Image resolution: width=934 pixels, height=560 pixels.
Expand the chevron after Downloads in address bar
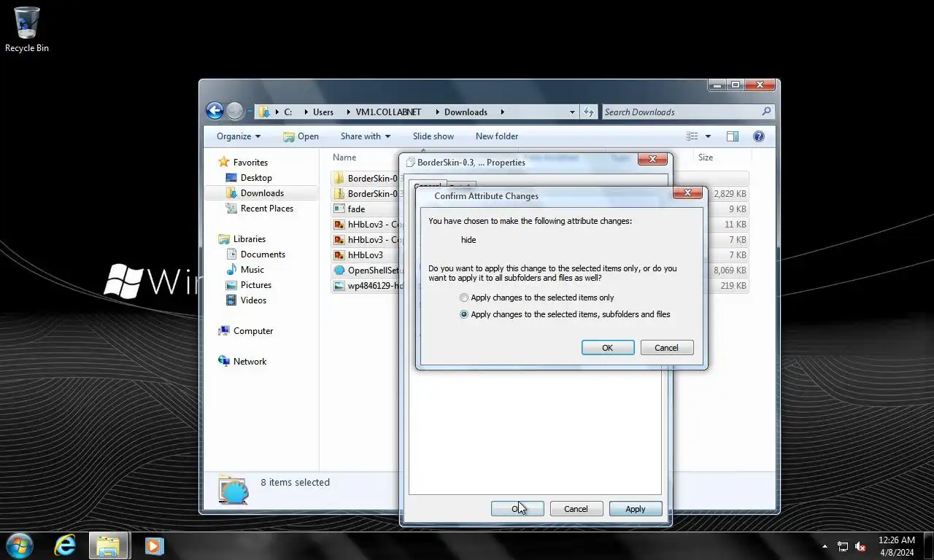pos(503,112)
